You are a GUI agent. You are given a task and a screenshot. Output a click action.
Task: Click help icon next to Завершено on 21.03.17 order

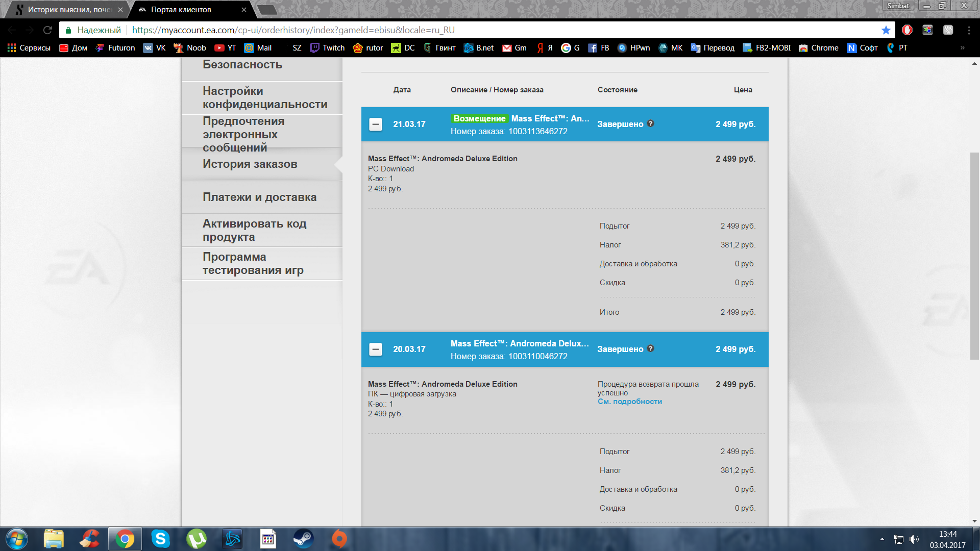[x=650, y=123]
